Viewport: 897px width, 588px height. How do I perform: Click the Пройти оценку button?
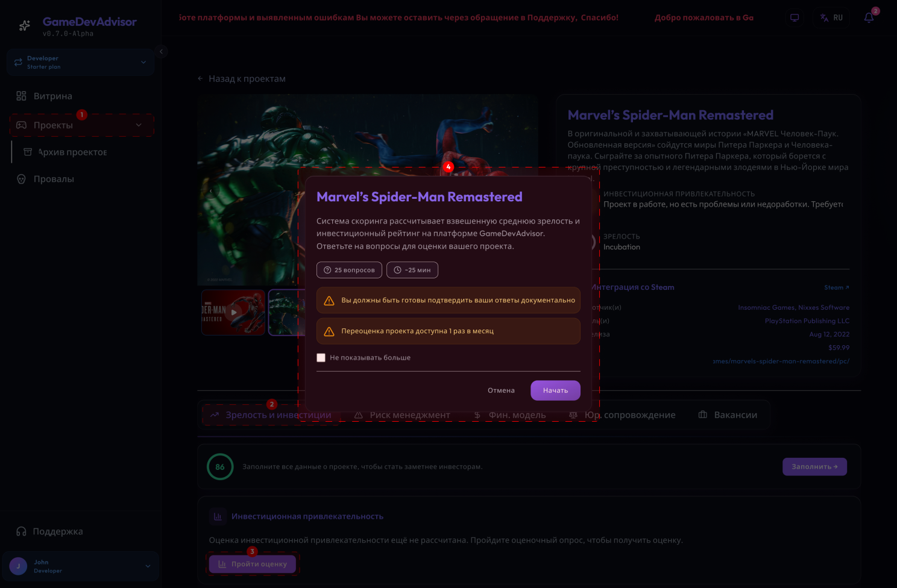click(x=253, y=565)
